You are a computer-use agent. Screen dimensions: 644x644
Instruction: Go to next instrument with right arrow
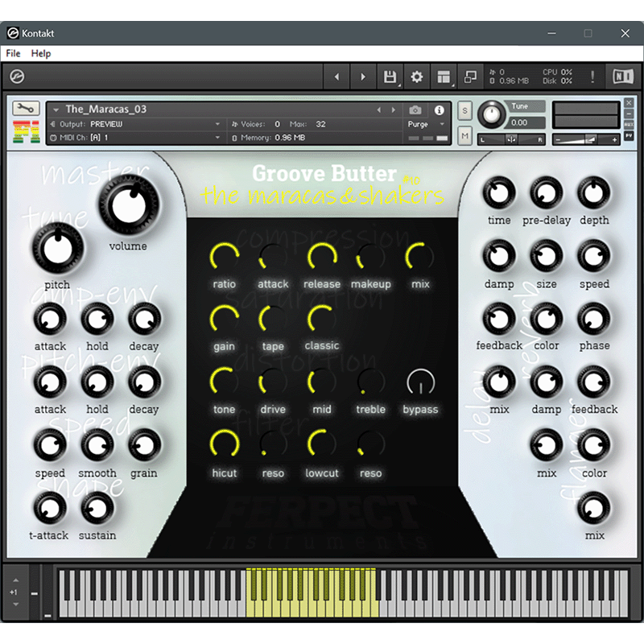click(363, 76)
